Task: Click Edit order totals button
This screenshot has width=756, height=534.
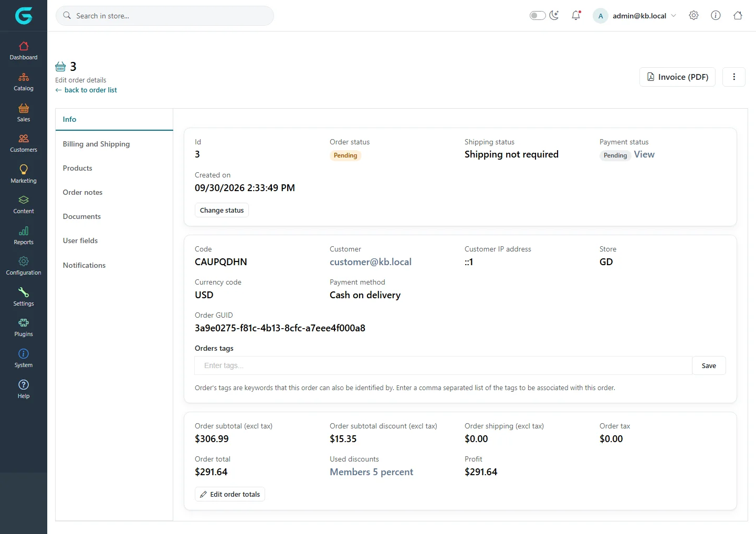Action: click(230, 494)
